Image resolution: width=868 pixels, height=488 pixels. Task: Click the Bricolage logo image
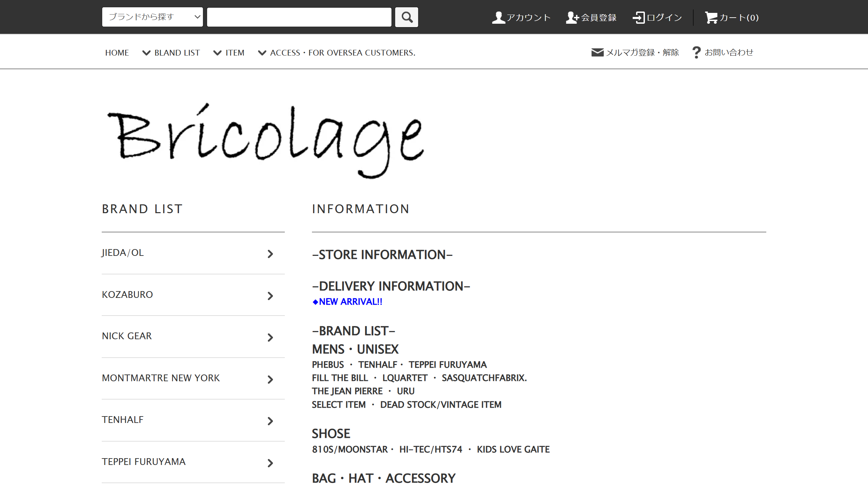[x=265, y=140]
